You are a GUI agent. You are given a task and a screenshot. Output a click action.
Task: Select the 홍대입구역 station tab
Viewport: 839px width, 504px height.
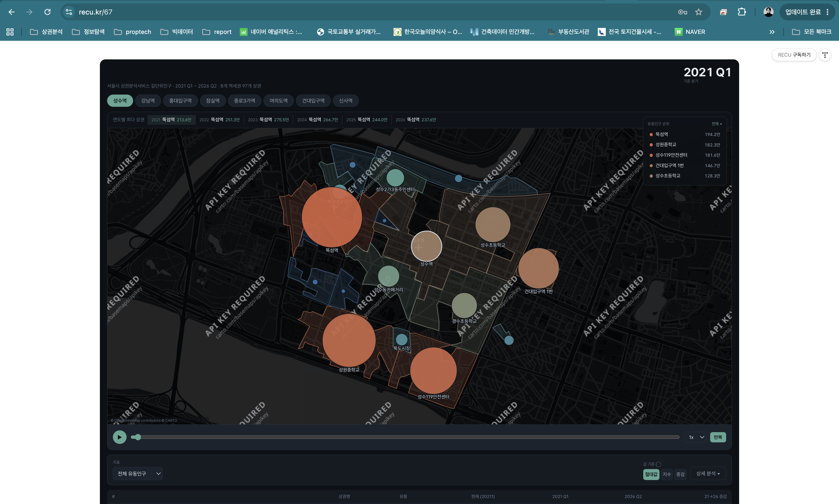pos(180,101)
